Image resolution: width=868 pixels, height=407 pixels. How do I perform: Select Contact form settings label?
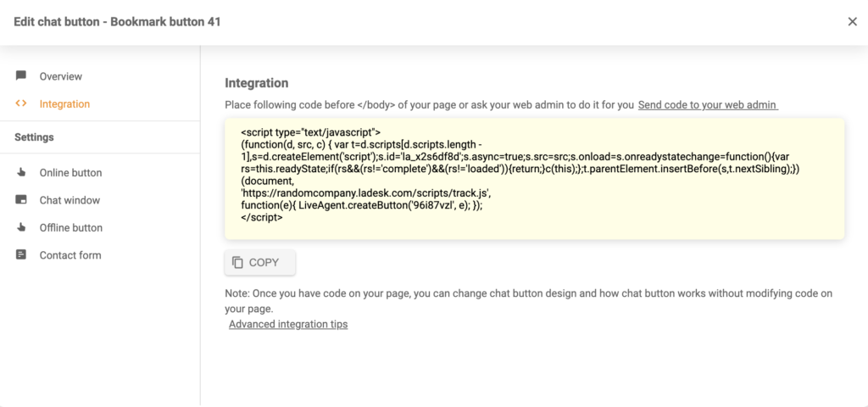(x=69, y=255)
